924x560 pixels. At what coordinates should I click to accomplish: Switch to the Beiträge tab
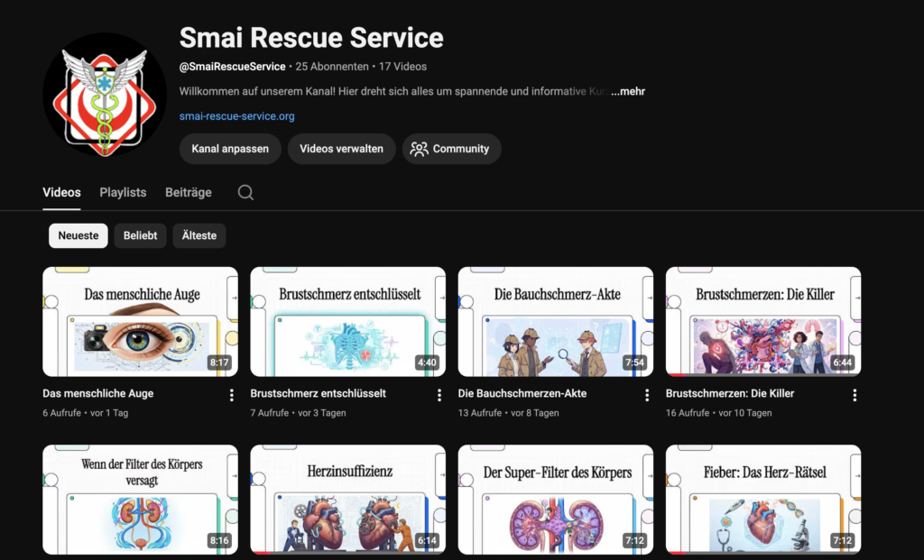(188, 193)
